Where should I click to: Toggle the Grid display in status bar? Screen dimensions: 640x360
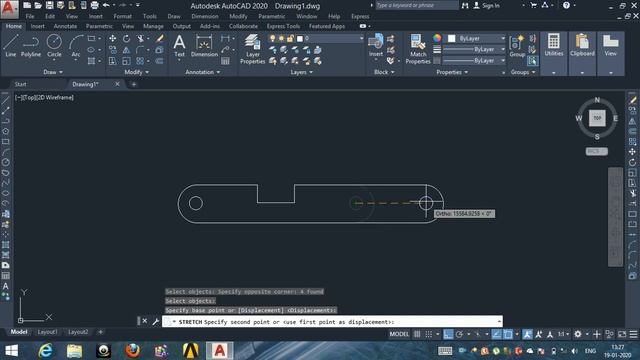coord(417,334)
